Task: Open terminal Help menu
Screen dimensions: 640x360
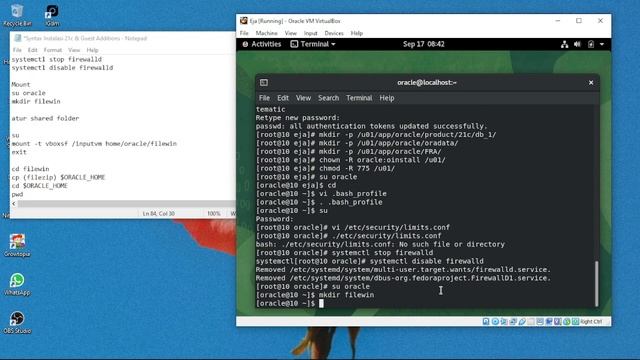Action: [x=387, y=98]
